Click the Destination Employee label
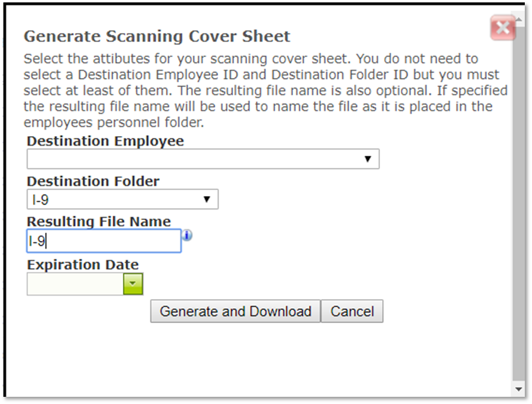Image resolution: width=532 pixels, height=404 pixels. (105, 141)
